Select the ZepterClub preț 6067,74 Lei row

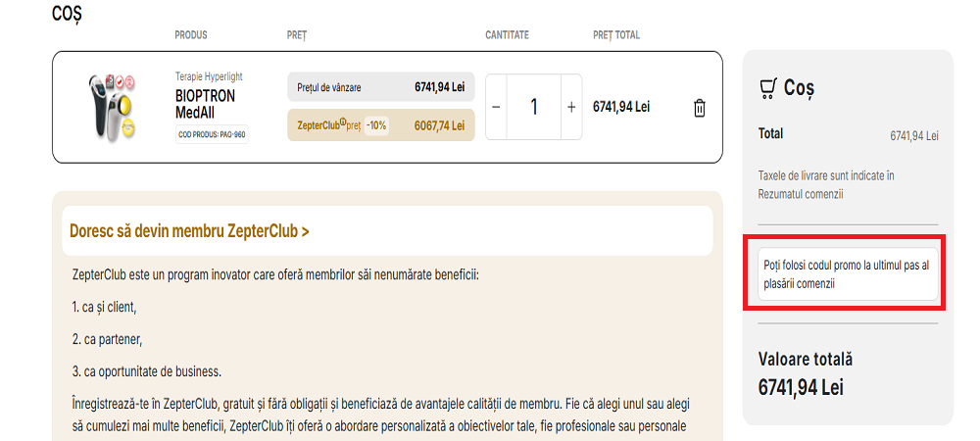pos(380,125)
